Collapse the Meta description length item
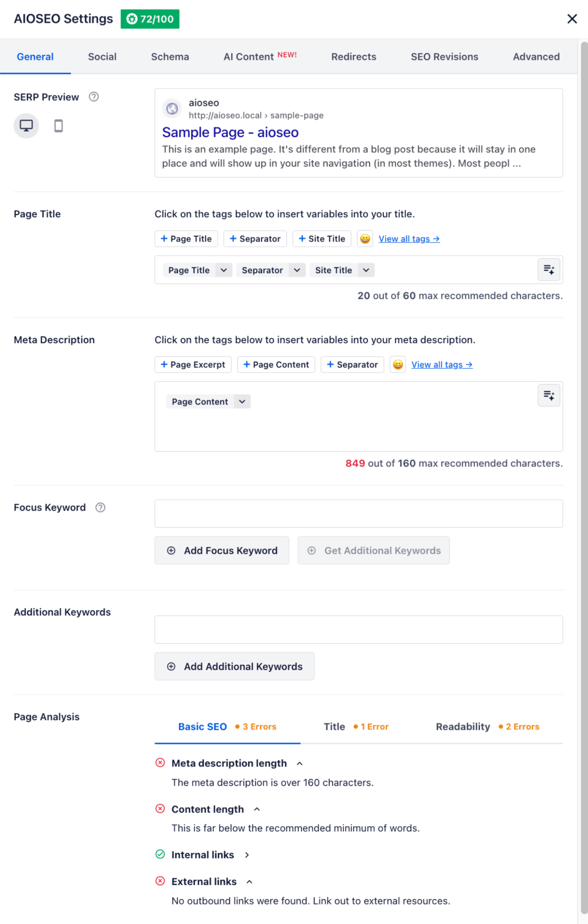 click(299, 764)
